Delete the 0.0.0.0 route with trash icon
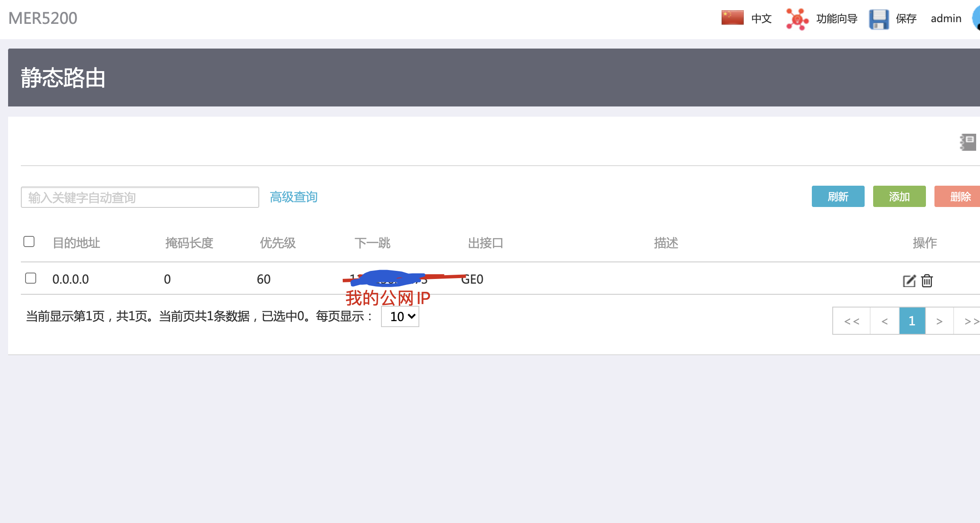The image size is (980, 523). click(x=927, y=281)
